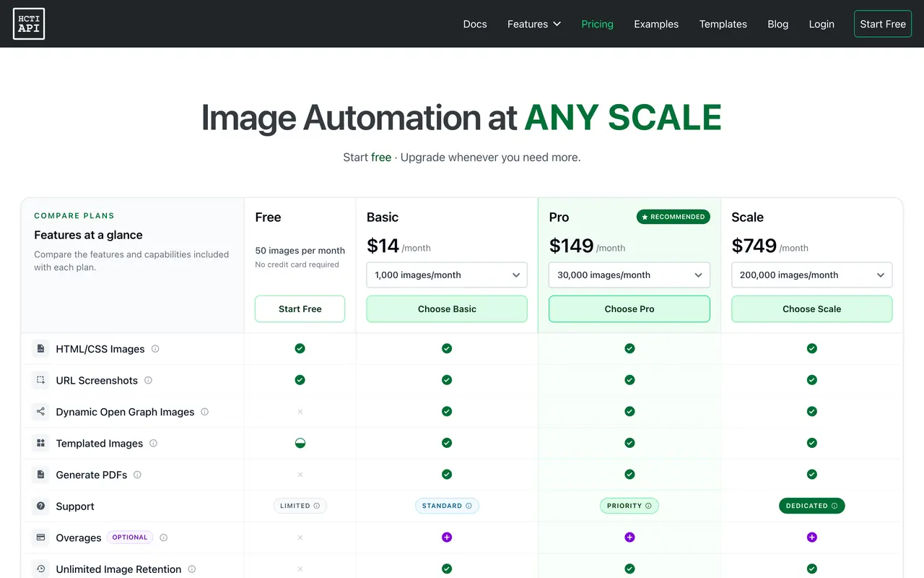
Task: Open the Basic plan 1,000 images/month dropdown
Action: point(447,275)
